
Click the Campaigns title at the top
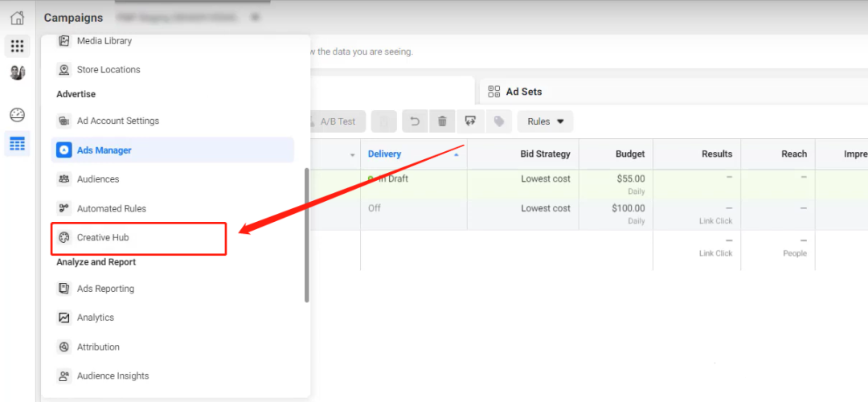(74, 18)
